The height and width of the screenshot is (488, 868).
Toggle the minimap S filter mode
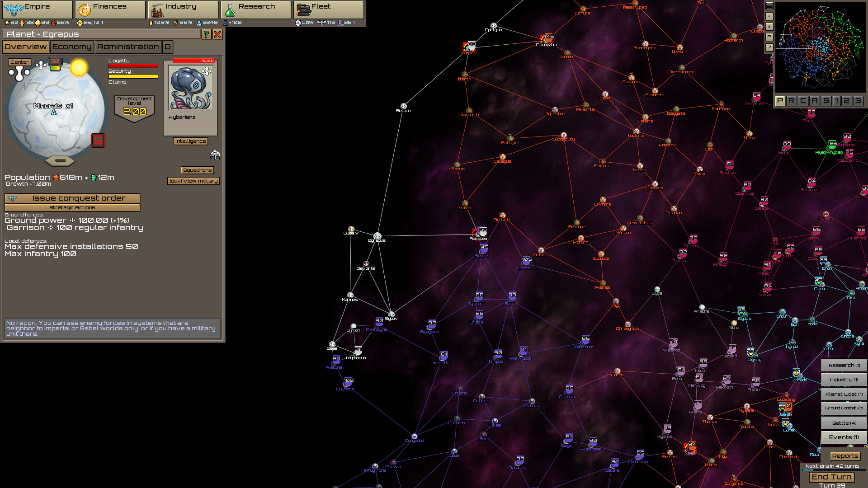tap(826, 101)
